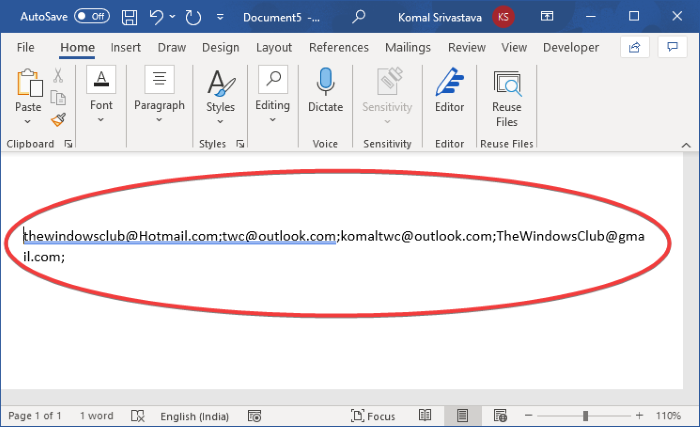This screenshot has width=700, height=427.
Task: Open the Undo history dropdown arrow
Action: click(172, 17)
